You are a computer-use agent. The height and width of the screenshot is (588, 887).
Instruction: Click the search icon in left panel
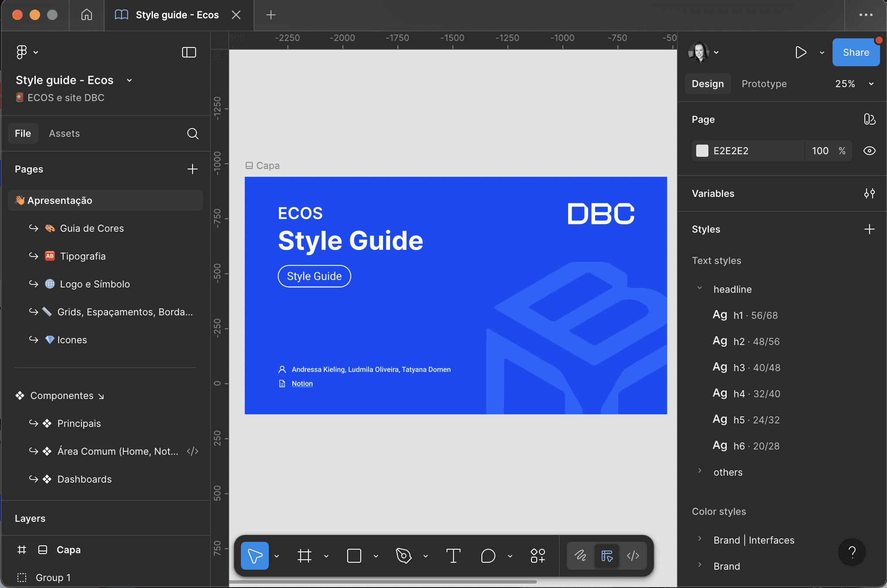[x=193, y=134]
